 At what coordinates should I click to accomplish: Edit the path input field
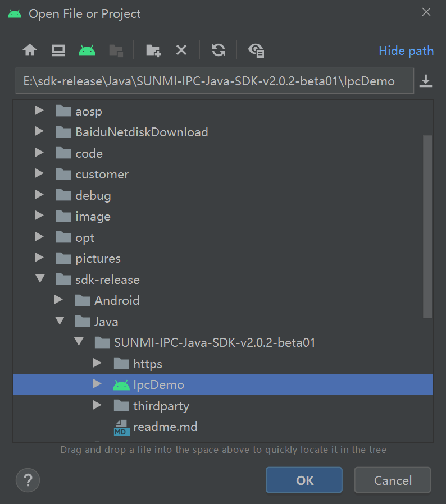coord(215,81)
